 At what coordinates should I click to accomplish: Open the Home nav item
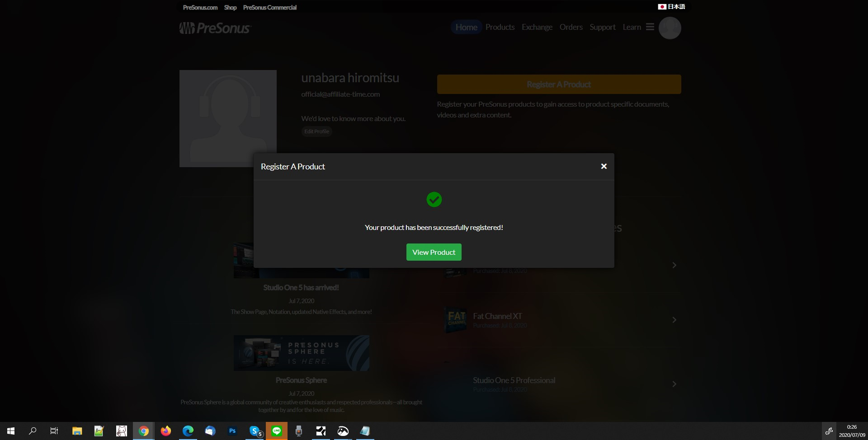click(x=466, y=27)
